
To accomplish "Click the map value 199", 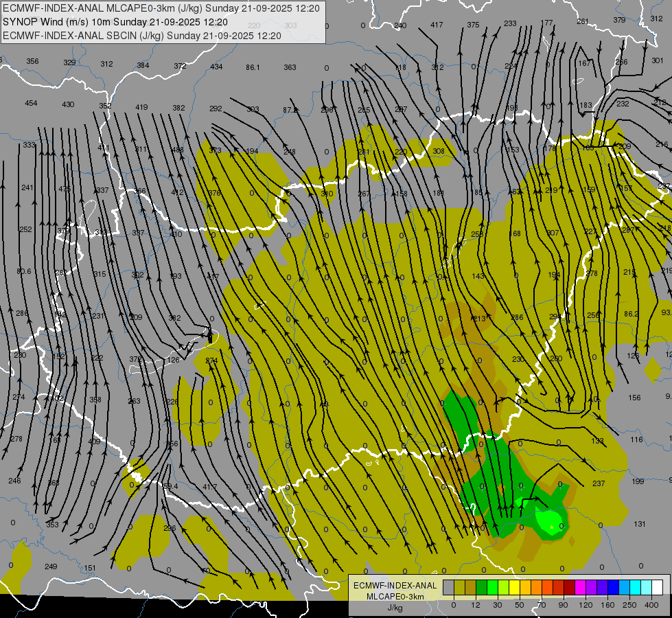I will [x=638, y=481].
